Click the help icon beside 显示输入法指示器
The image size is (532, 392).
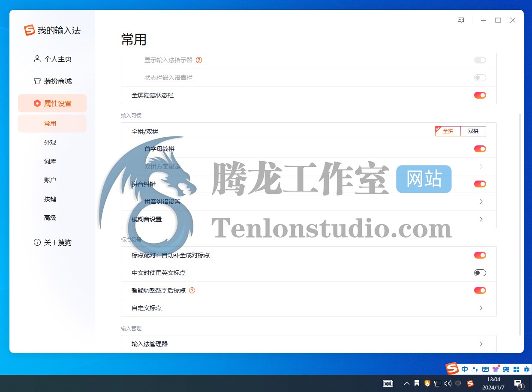point(199,60)
